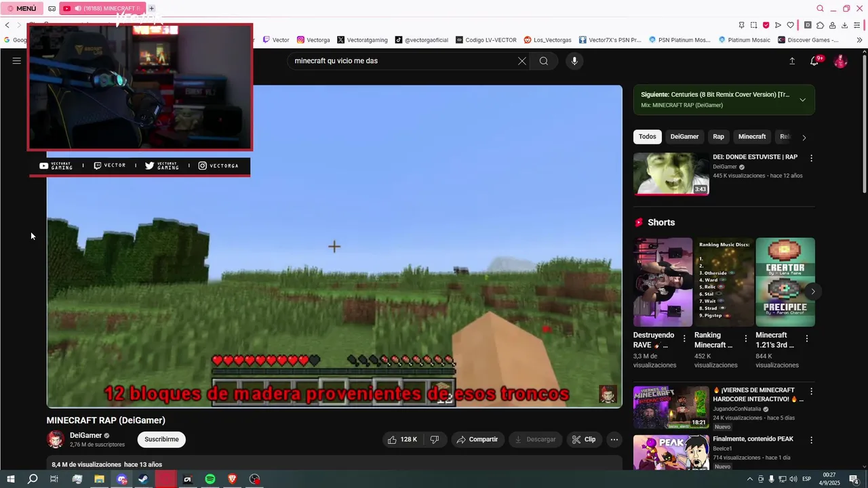Open the browser tab search magnifier
The height and width of the screenshot is (488, 868).
point(820,8)
